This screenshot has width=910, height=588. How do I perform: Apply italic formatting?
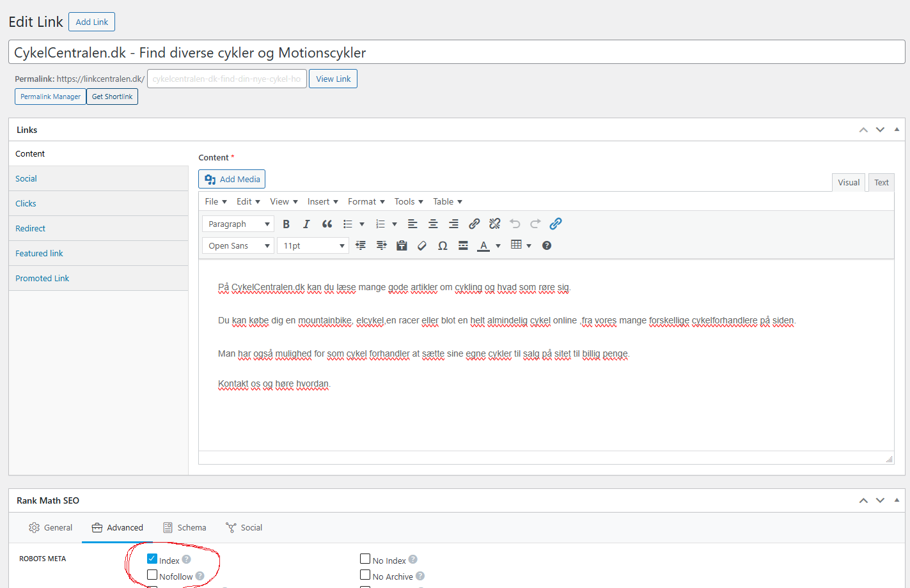click(306, 224)
